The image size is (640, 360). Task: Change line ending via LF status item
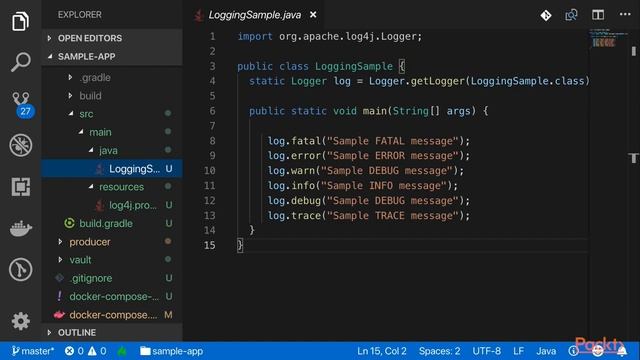[x=518, y=351]
